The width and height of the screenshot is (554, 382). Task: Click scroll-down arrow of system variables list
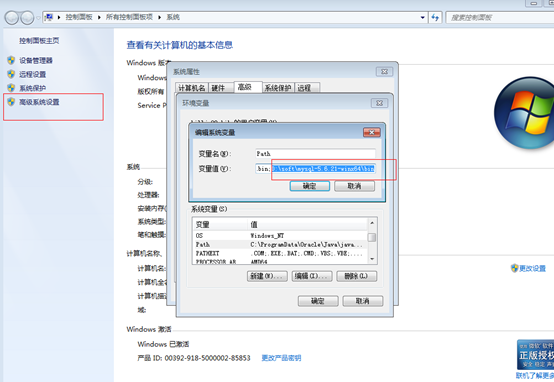point(372,259)
